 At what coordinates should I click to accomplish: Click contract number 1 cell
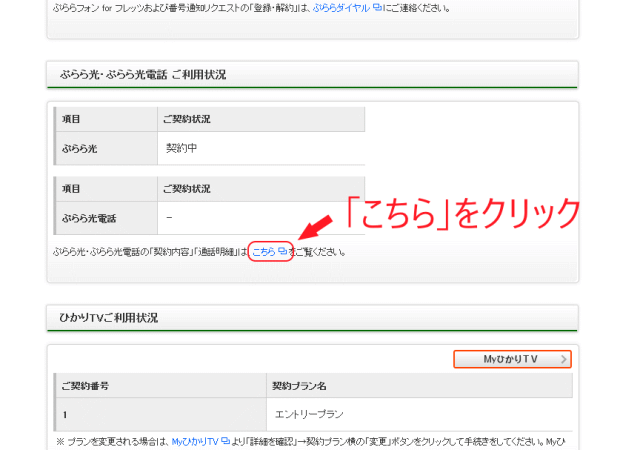pyautogui.click(x=161, y=414)
